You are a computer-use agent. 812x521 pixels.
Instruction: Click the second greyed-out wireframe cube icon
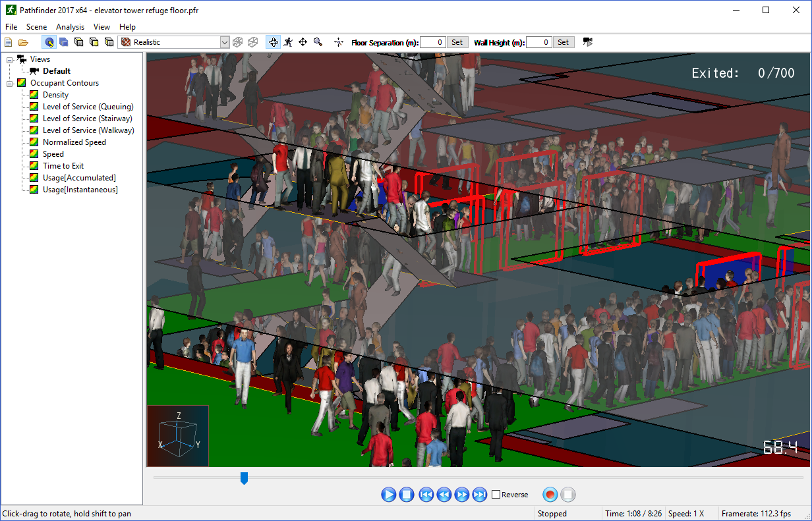(253, 42)
